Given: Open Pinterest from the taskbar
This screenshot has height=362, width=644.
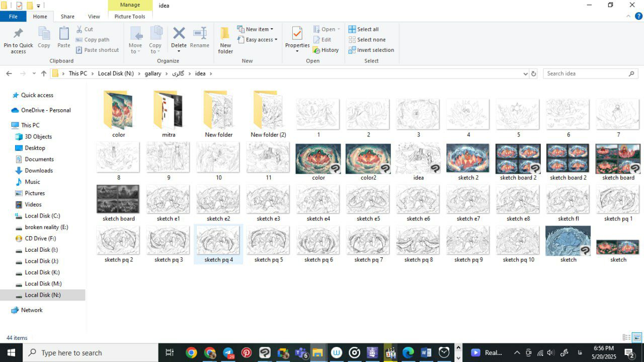Looking at the screenshot, I should pyautogui.click(x=247, y=352).
